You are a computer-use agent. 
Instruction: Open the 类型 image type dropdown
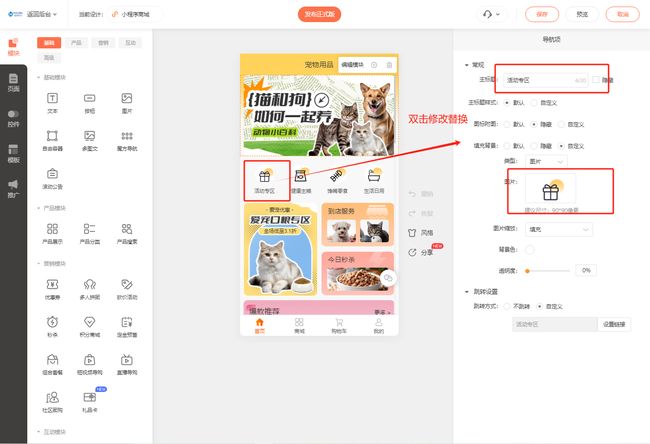546,161
